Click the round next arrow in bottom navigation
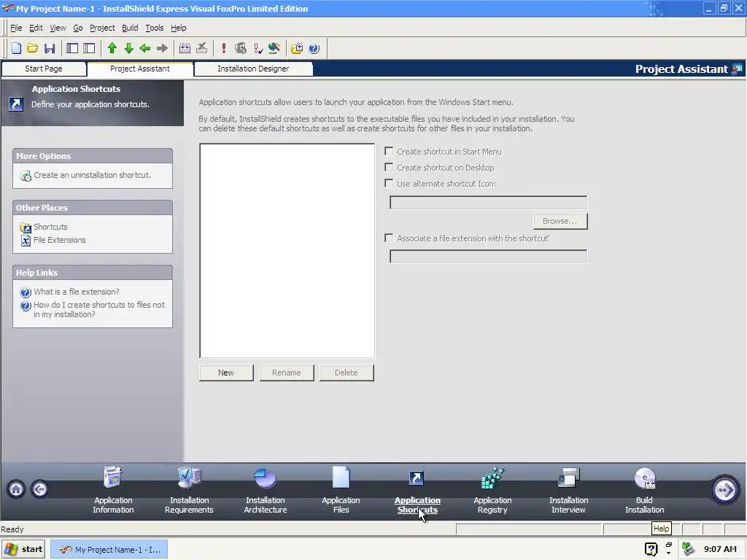This screenshot has width=747, height=560. (724, 489)
